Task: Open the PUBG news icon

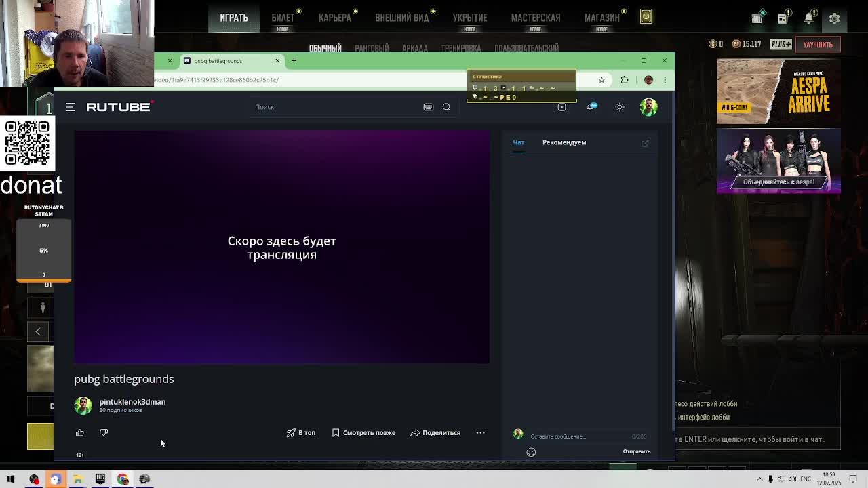Action: (783, 18)
